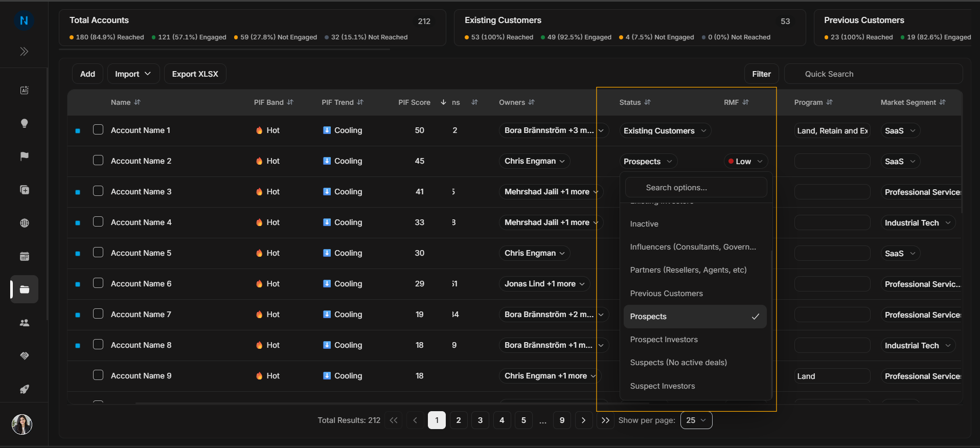Select Suspects (No active deals) option
The width and height of the screenshot is (980, 448).
[695, 363]
